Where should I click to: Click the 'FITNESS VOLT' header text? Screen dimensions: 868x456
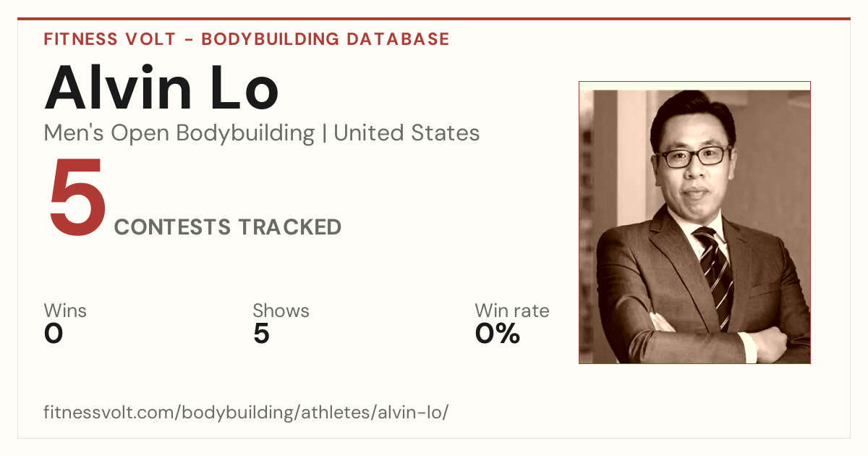coord(109,39)
